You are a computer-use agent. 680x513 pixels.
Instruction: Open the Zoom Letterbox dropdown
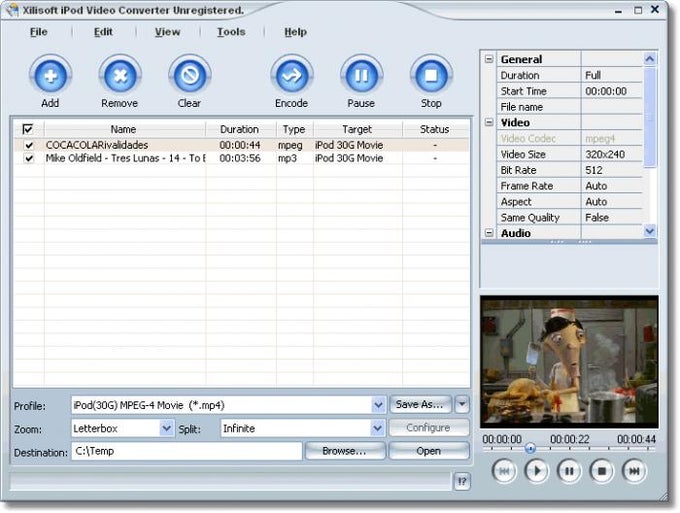[167, 428]
